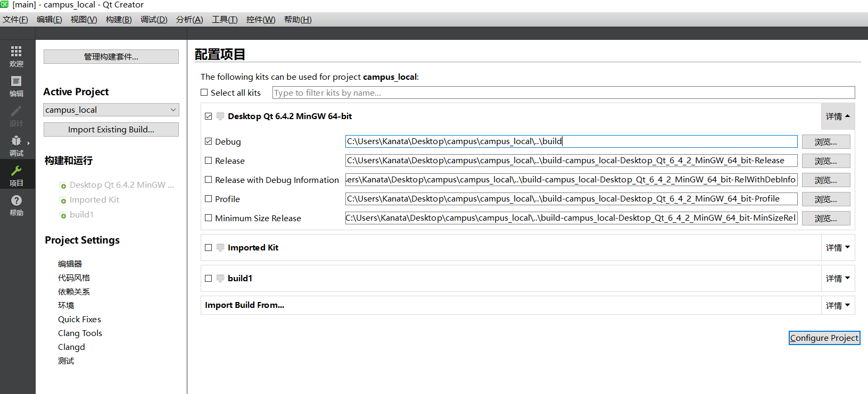Expand details (详情) for Imported Kit

[x=837, y=248]
